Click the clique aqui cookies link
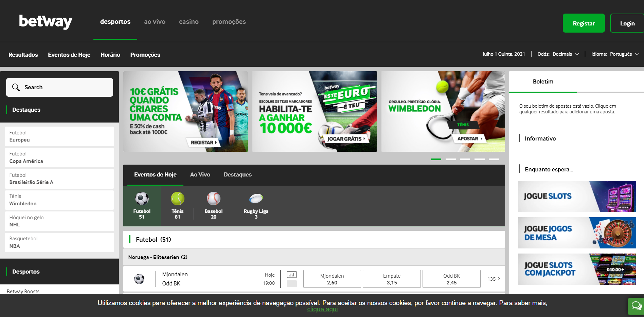This screenshot has width=644, height=317. [322, 309]
